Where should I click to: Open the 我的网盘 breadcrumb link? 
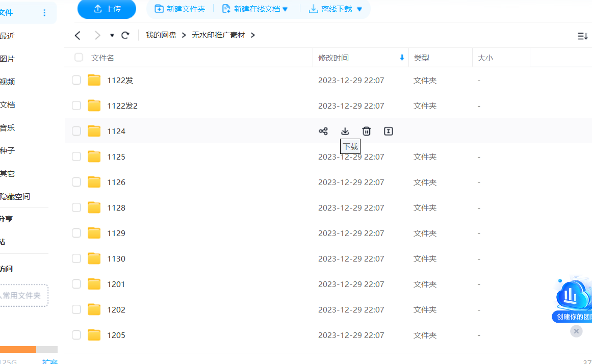point(162,35)
